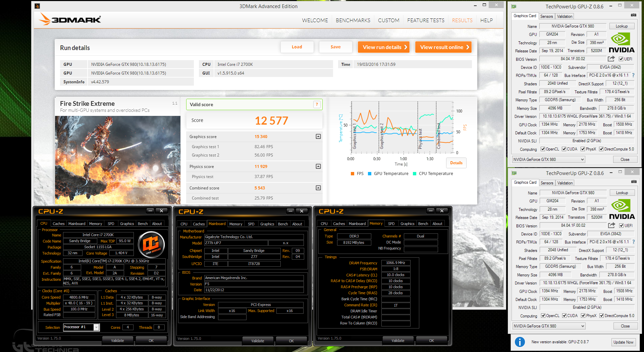The height and width of the screenshot is (352, 644).
Task: Click the blue info icon beside update notice
Action: pyautogui.click(x=520, y=342)
